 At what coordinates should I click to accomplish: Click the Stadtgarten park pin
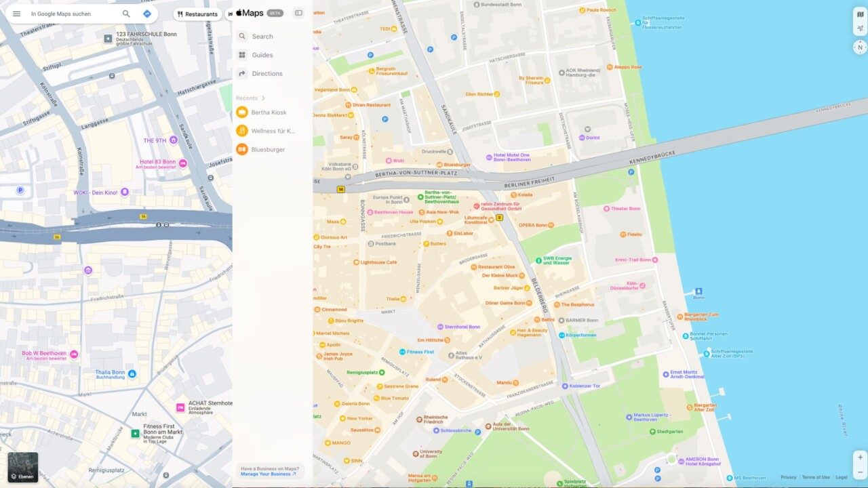[652, 431]
